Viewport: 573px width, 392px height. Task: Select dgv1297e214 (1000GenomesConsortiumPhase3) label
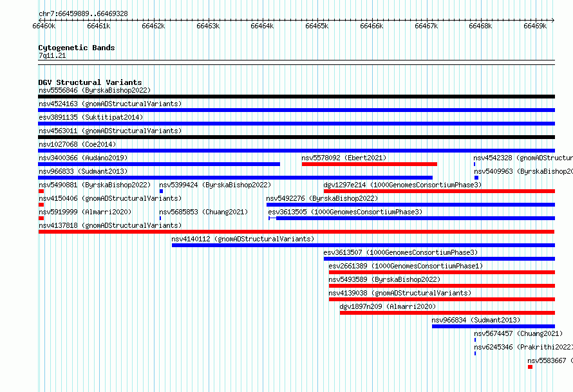tap(402, 185)
